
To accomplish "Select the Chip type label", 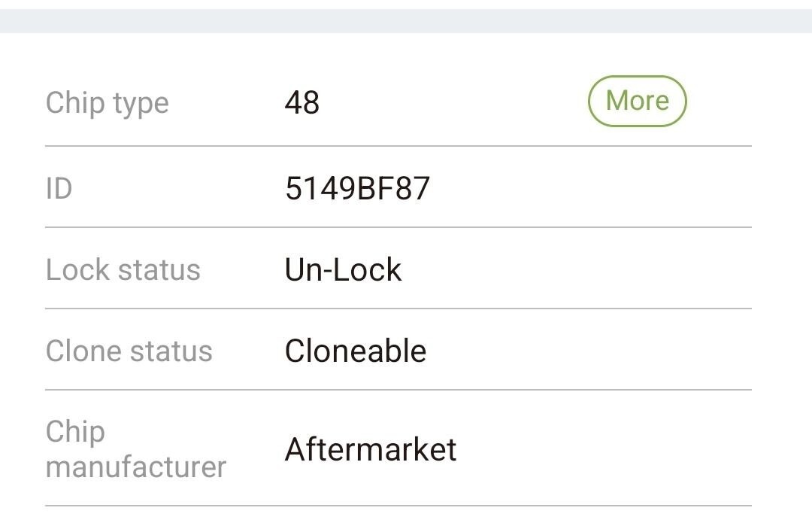I will [x=107, y=103].
